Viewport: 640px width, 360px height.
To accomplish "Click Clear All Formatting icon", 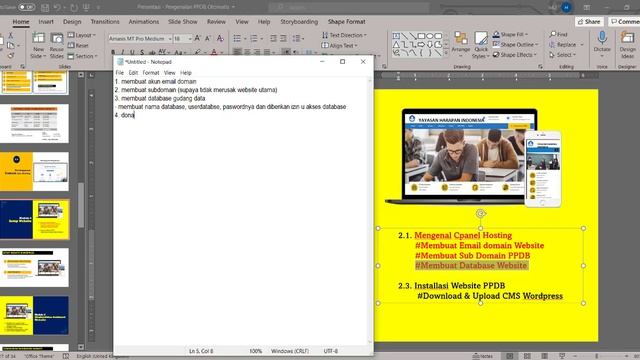I will [x=220, y=38].
